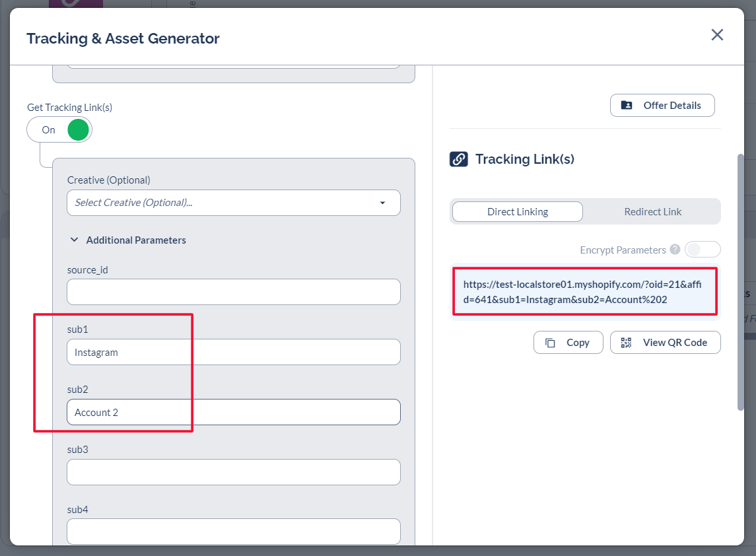756x556 pixels.
Task: Click the copy icon in the Copy button
Action: pyautogui.click(x=550, y=343)
